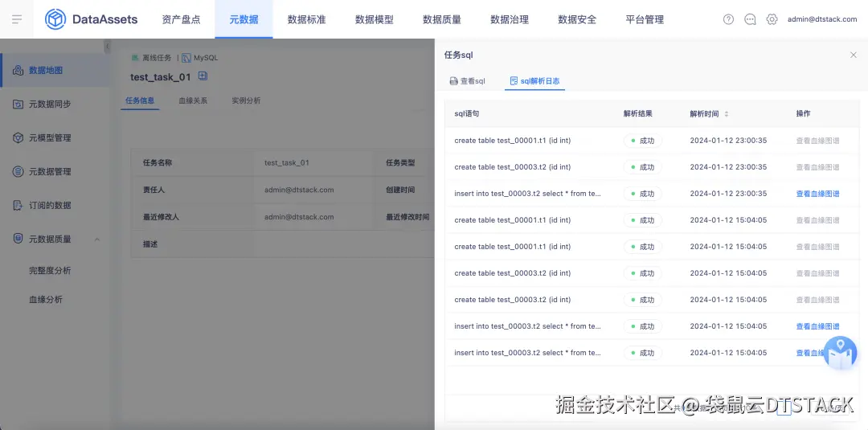Open the settings gear icon

(x=772, y=19)
